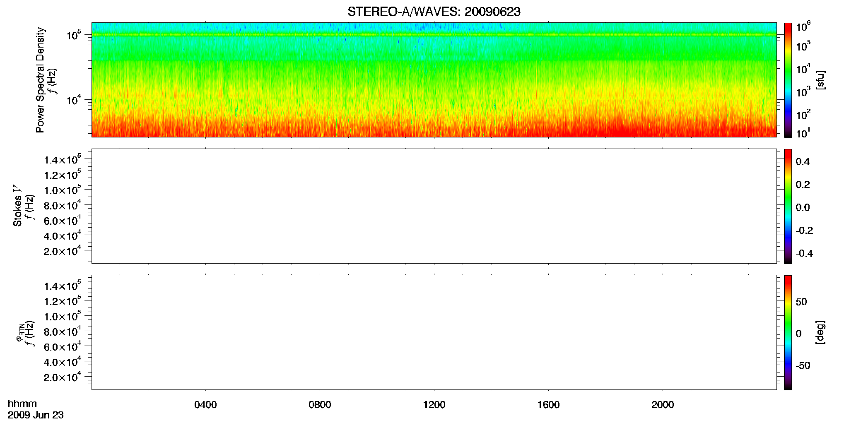
Task: Click the 2009 Jun 23 date label
Action: point(36,415)
